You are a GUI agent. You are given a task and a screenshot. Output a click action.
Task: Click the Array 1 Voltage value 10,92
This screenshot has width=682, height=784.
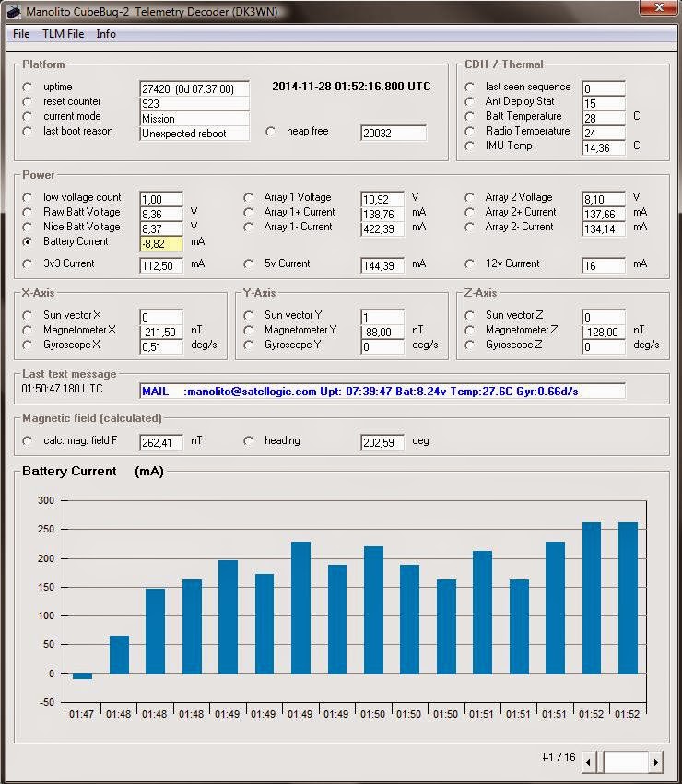point(382,200)
